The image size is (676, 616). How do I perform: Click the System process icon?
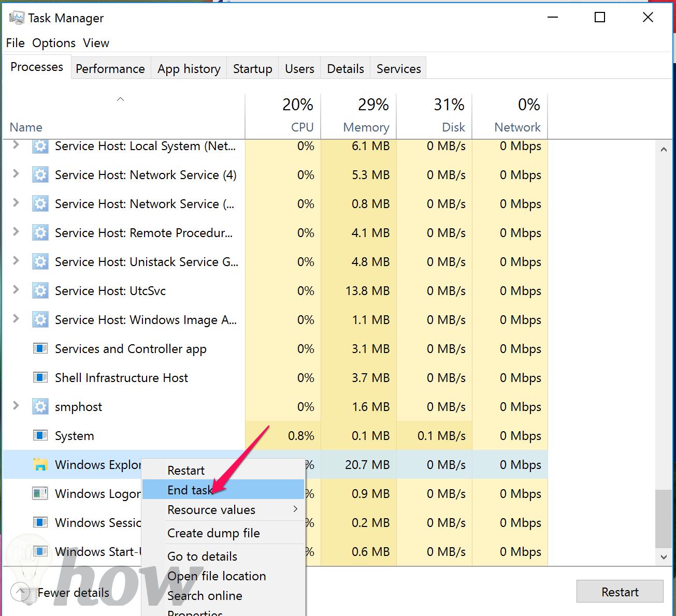coord(40,435)
